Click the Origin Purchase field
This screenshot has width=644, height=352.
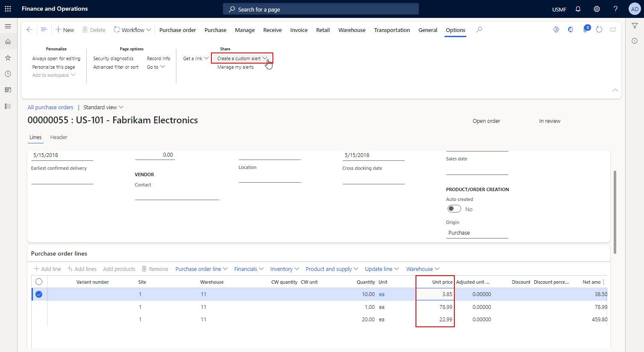(x=477, y=233)
